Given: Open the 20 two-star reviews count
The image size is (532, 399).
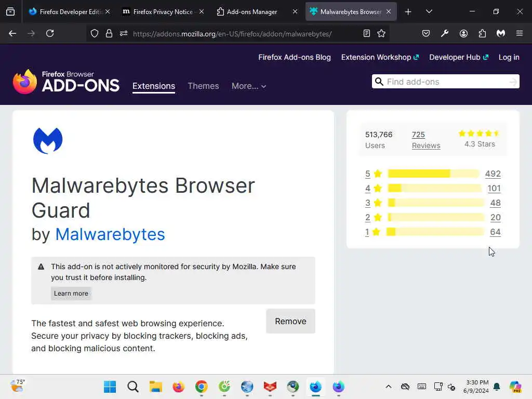Looking at the screenshot, I should click(x=495, y=218).
